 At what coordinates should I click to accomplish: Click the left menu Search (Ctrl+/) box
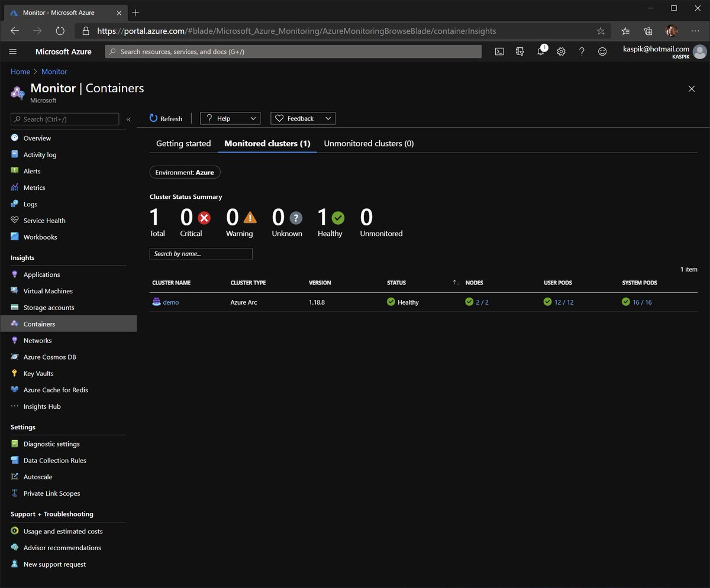(x=65, y=119)
